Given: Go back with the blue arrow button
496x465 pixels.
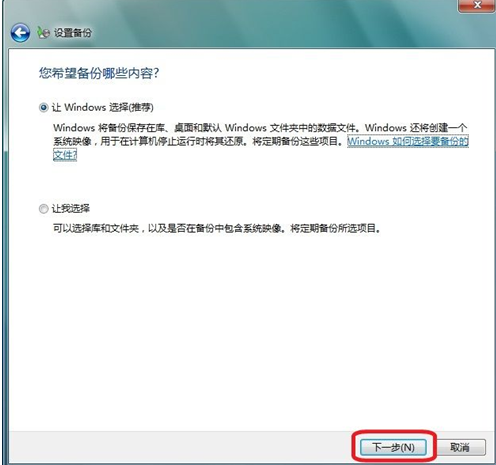Looking at the screenshot, I should (20, 33).
